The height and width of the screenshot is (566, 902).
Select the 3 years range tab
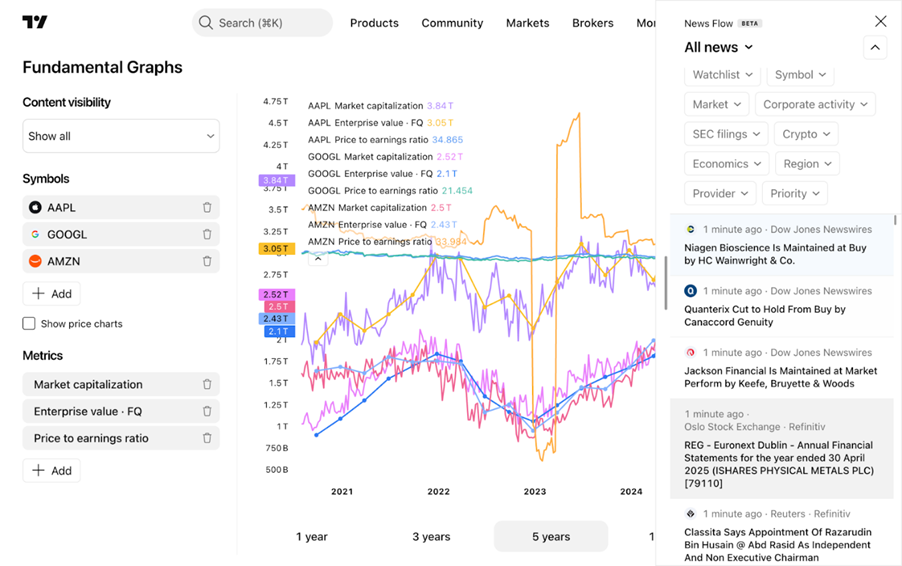pos(431,537)
